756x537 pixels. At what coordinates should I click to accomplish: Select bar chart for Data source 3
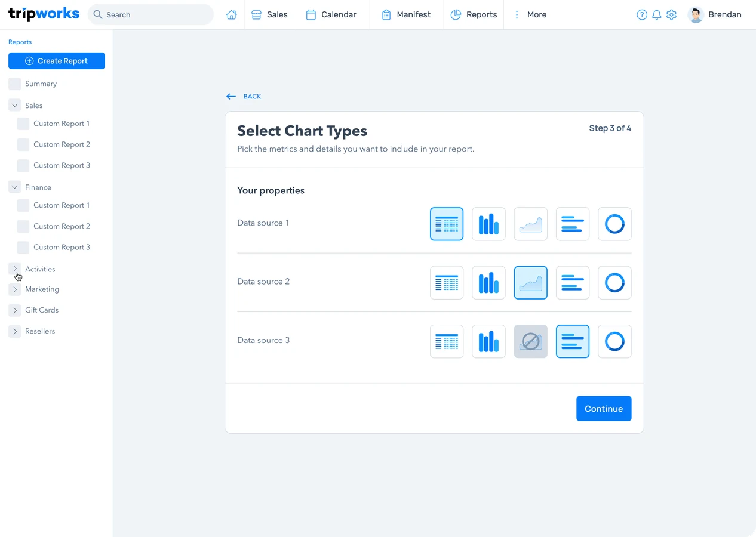(488, 341)
